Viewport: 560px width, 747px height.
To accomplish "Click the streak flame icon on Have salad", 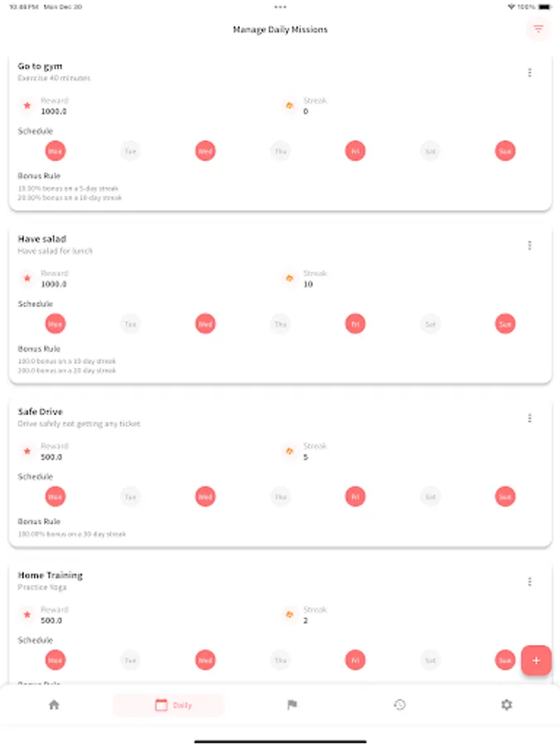I will click(289, 278).
